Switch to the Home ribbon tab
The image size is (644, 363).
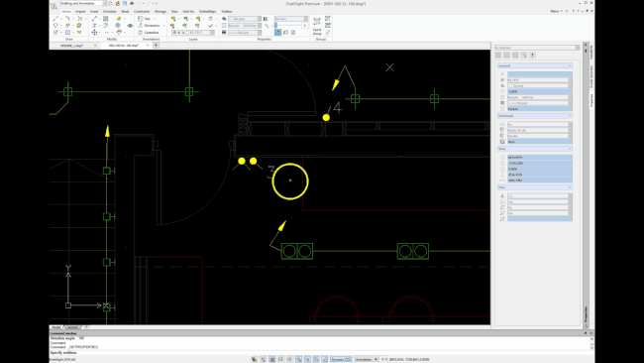(x=66, y=12)
